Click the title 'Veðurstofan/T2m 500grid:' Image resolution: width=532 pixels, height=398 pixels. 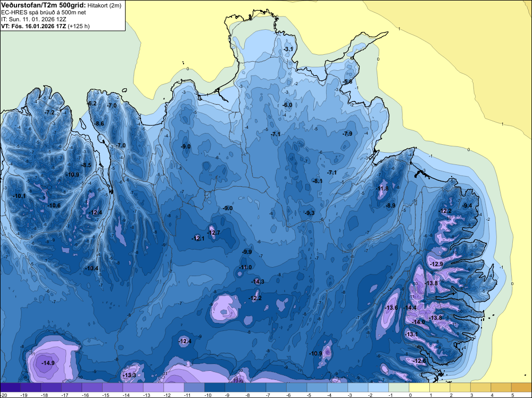(x=44, y=5)
